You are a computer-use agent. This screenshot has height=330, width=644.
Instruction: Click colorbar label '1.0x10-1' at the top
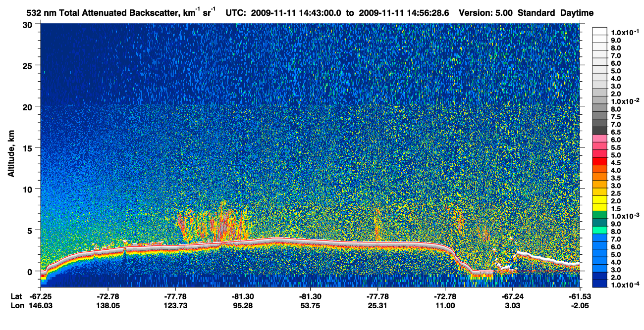[625, 32]
